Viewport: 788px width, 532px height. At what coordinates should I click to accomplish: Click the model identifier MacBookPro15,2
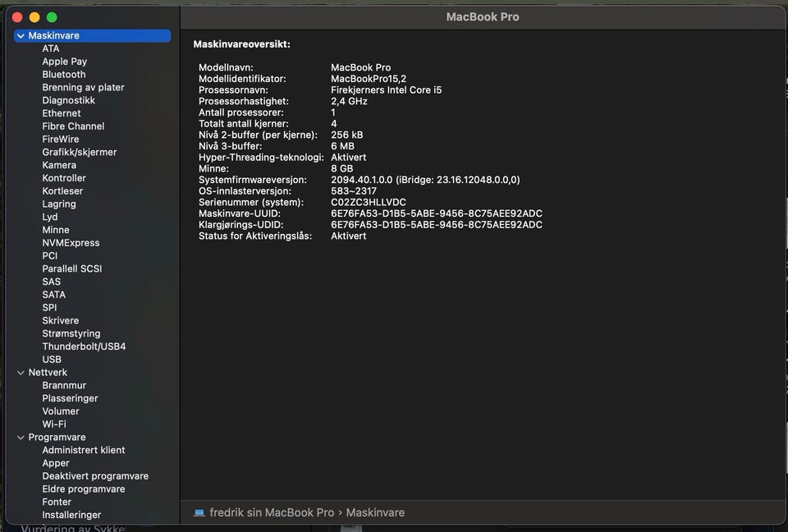369,79
